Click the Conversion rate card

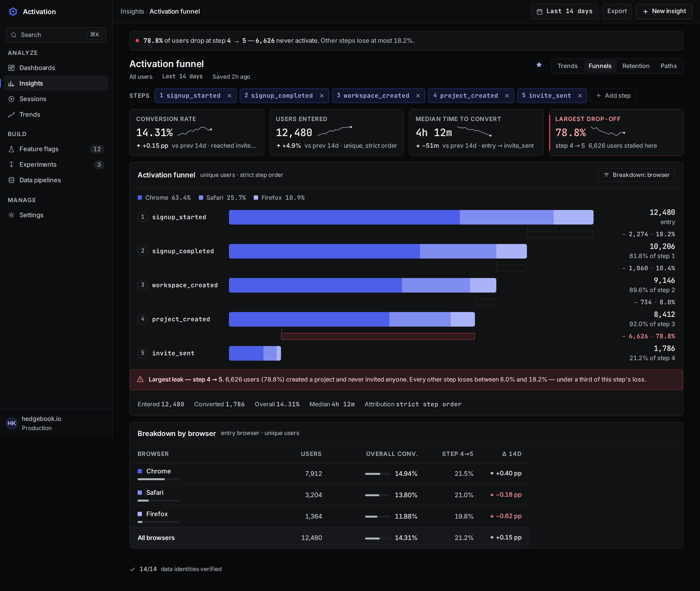pyautogui.click(x=197, y=132)
